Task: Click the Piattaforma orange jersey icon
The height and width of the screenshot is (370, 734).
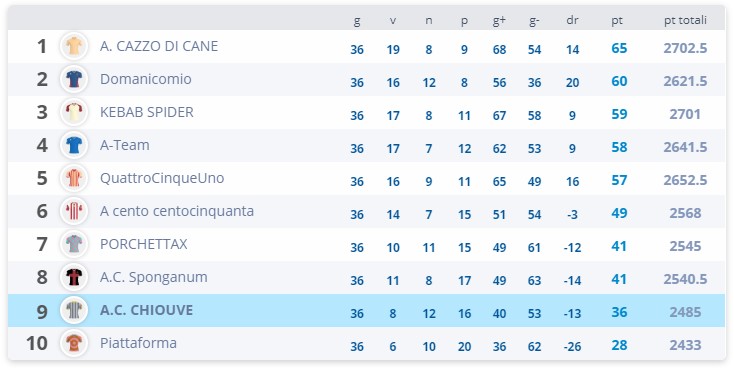Action: (74, 343)
